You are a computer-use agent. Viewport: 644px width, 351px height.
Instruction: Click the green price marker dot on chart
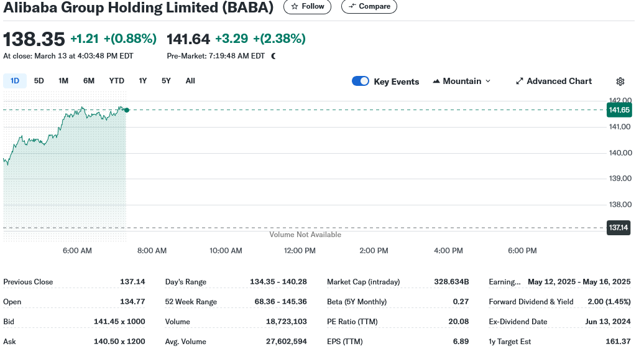[x=127, y=110]
